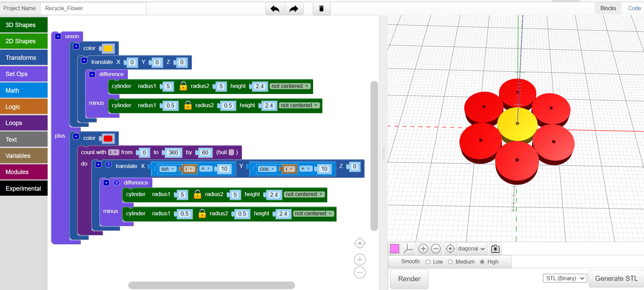Click the Project Name field containing Recycle_Flower
The width and height of the screenshot is (644, 290).
tap(93, 8)
